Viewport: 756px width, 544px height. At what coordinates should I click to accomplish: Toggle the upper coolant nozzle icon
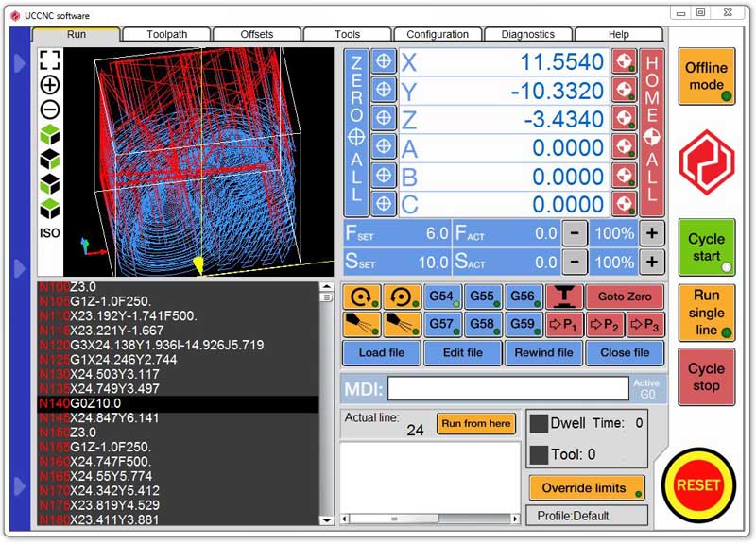pos(362,324)
